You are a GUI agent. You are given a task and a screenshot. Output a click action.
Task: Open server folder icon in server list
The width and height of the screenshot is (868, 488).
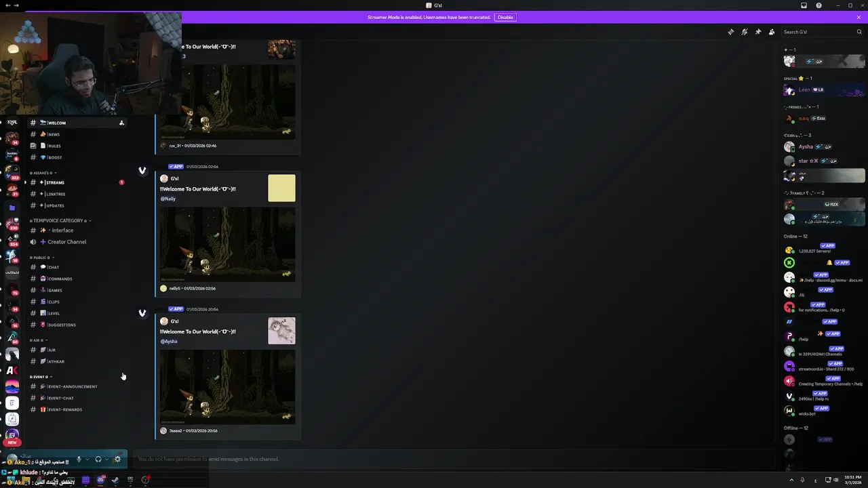[12, 207]
